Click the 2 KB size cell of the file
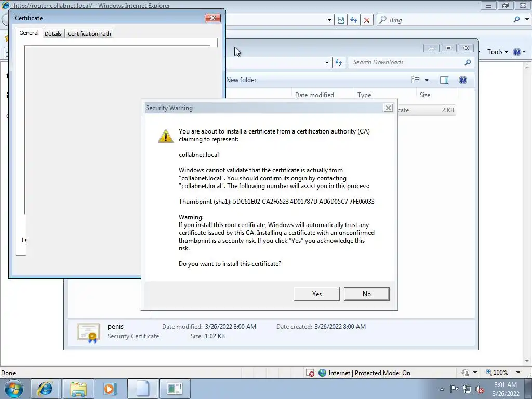The image size is (532, 399). [x=447, y=110]
